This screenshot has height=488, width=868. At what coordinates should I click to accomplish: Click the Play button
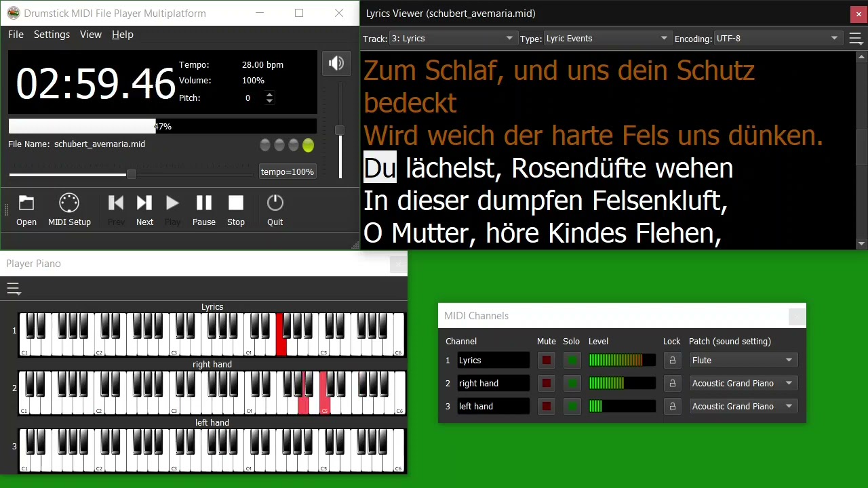(x=173, y=210)
